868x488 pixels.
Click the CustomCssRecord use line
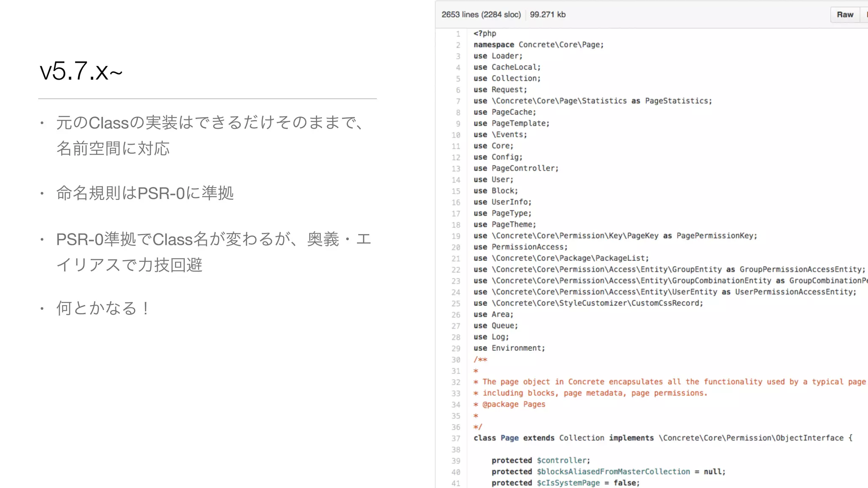(588, 303)
